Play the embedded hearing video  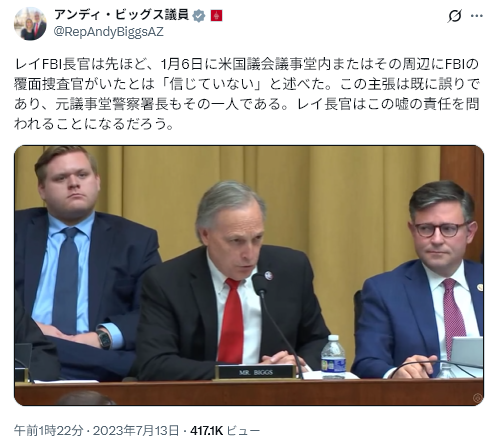(x=249, y=275)
